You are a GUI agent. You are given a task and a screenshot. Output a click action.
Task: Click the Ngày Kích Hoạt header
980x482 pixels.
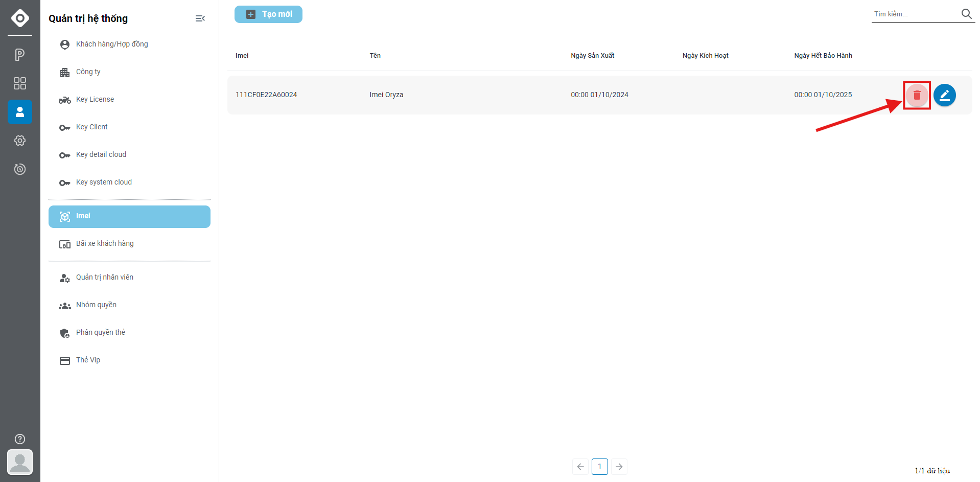click(x=706, y=56)
